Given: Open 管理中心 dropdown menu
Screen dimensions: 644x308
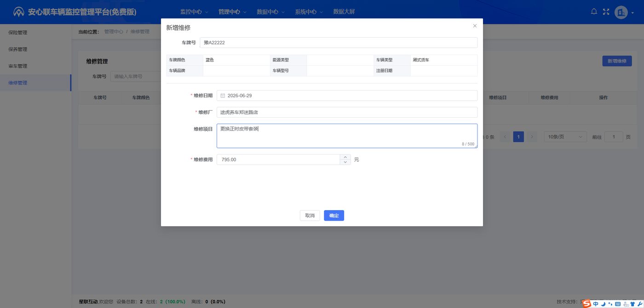Looking at the screenshot, I should coord(232,12).
